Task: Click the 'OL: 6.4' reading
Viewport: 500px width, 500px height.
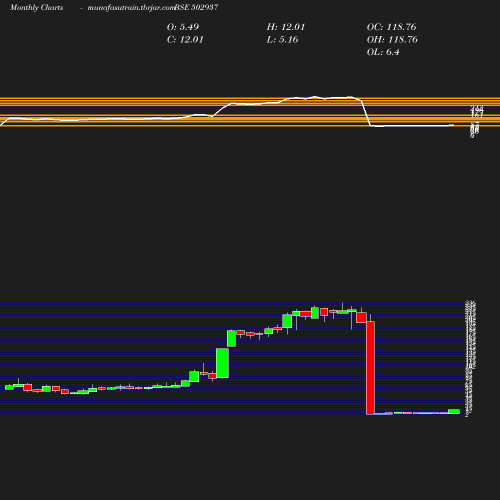Action: click(x=383, y=52)
